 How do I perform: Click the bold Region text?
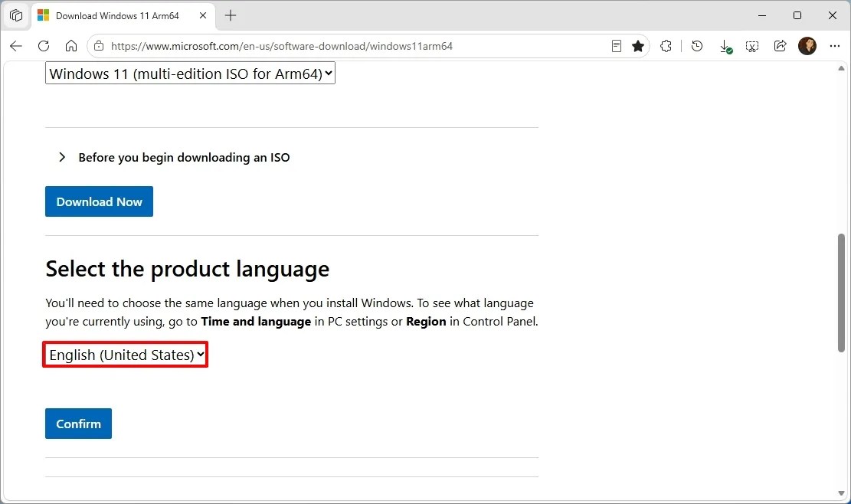pyautogui.click(x=426, y=322)
